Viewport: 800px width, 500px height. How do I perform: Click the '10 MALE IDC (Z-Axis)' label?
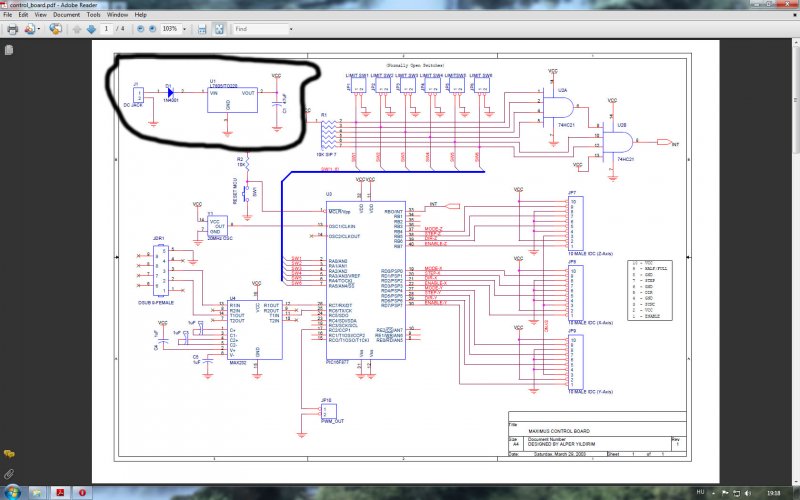(x=590, y=254)
